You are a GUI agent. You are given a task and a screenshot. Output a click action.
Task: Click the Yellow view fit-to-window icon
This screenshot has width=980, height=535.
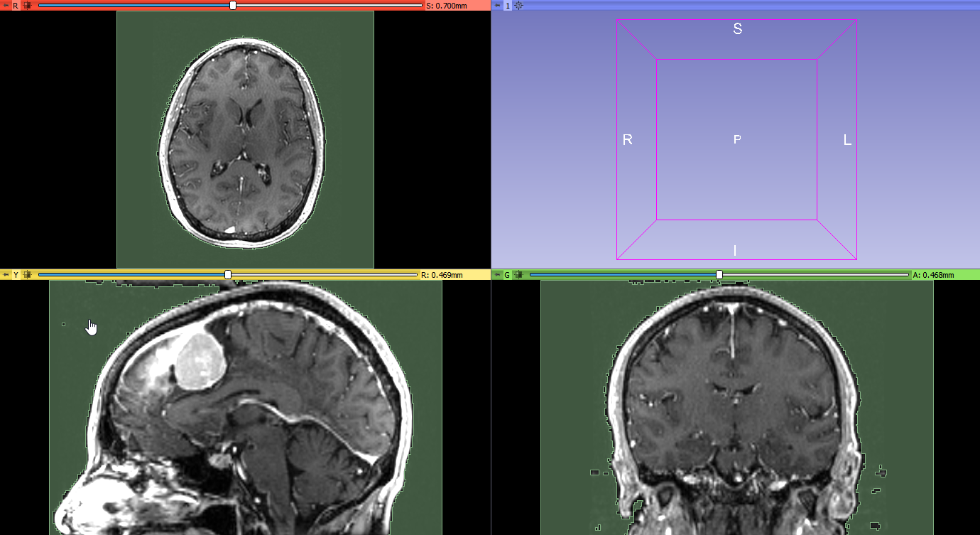[x=27, y=274]
